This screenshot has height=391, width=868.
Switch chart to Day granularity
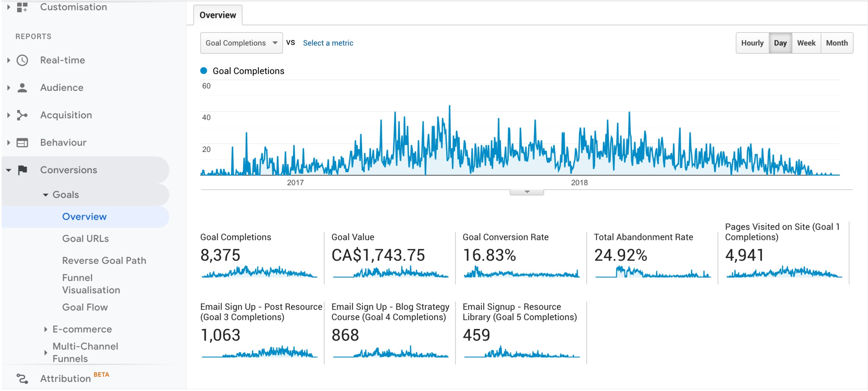click(780, 43)
